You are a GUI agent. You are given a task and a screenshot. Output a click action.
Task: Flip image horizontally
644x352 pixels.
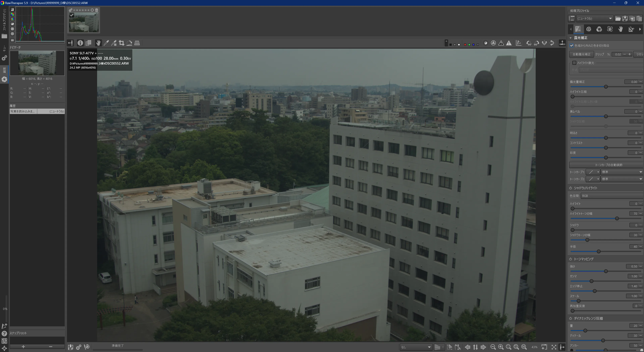[544, 43]
